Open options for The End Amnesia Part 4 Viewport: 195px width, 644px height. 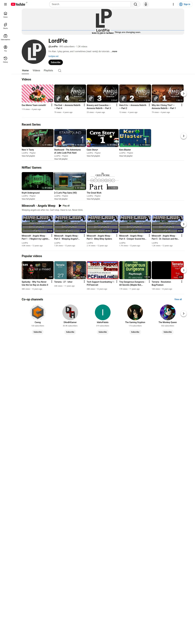point(84,105)
